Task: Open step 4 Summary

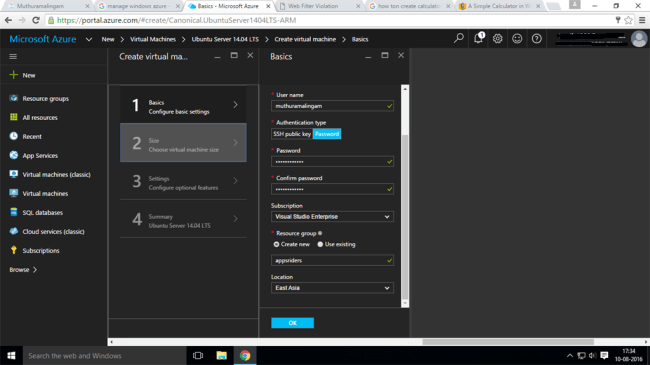Action: 183,219
